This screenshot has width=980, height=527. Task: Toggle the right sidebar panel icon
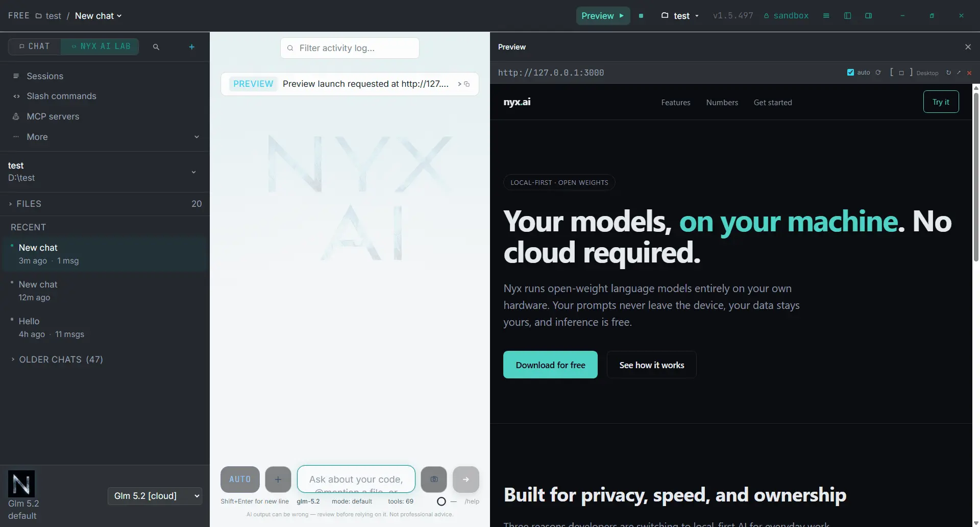point(869,16)
